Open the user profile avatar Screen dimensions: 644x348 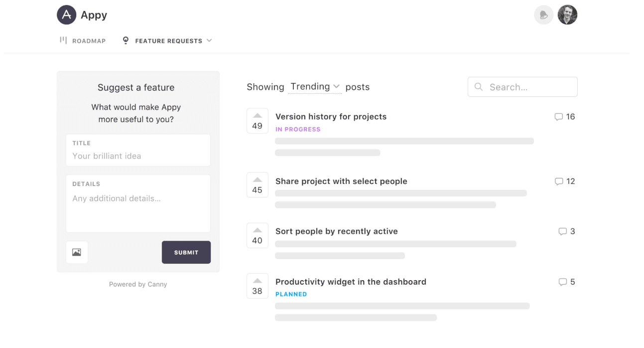tap(567, 15)
